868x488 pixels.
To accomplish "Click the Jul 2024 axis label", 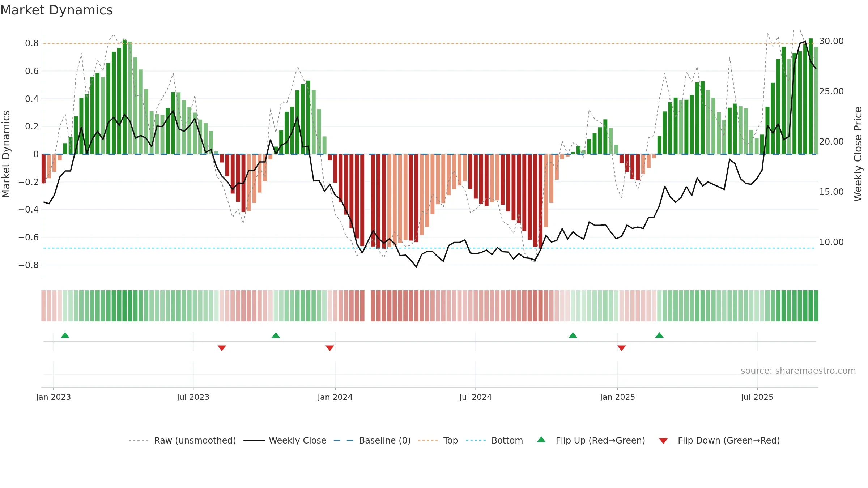I will [476, 397].
